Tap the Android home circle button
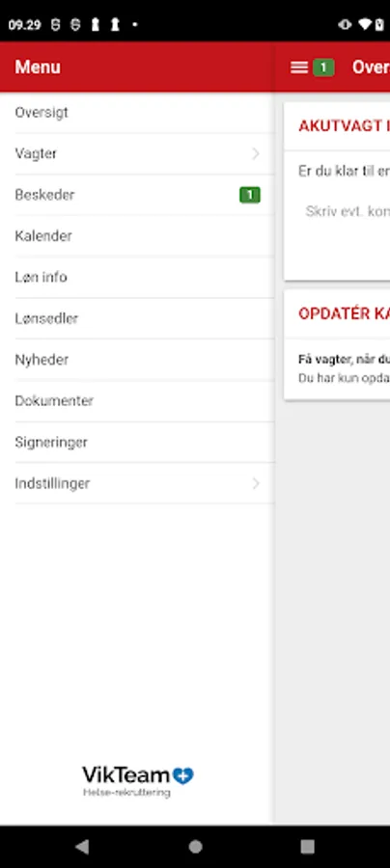The image size is (390, 868). pyautogui.click(x=195, y=847)
